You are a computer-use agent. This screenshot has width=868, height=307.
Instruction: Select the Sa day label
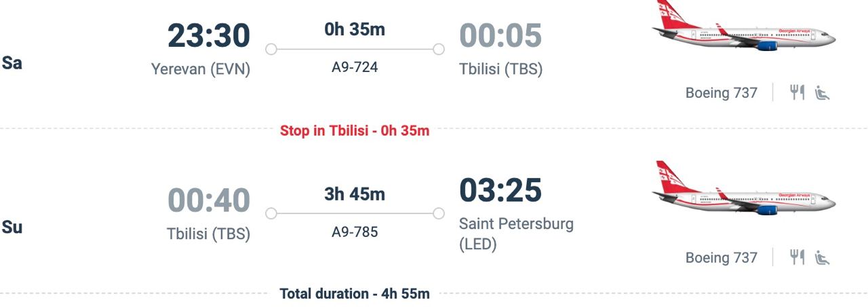point(12,64)
